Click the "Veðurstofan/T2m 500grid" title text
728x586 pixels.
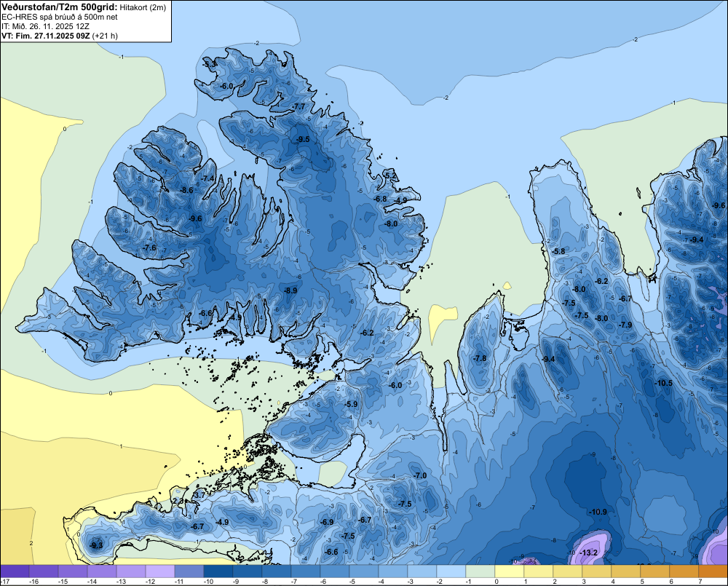(60, 7)
